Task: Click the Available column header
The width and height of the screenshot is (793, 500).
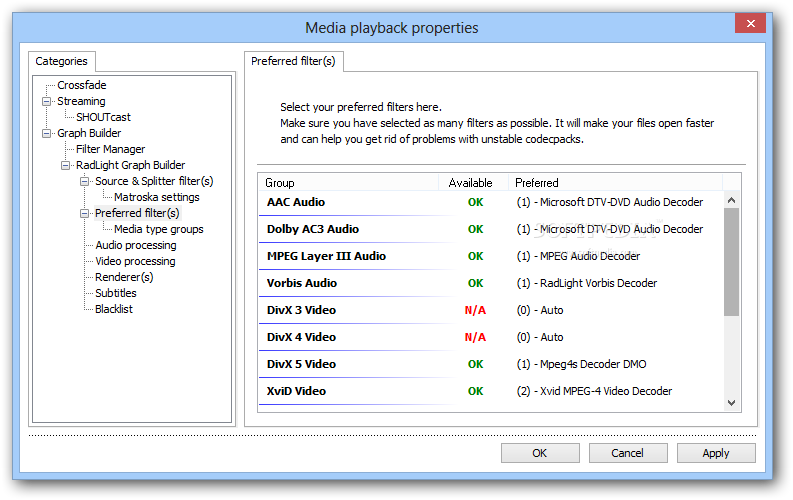Action: [473, 183]
